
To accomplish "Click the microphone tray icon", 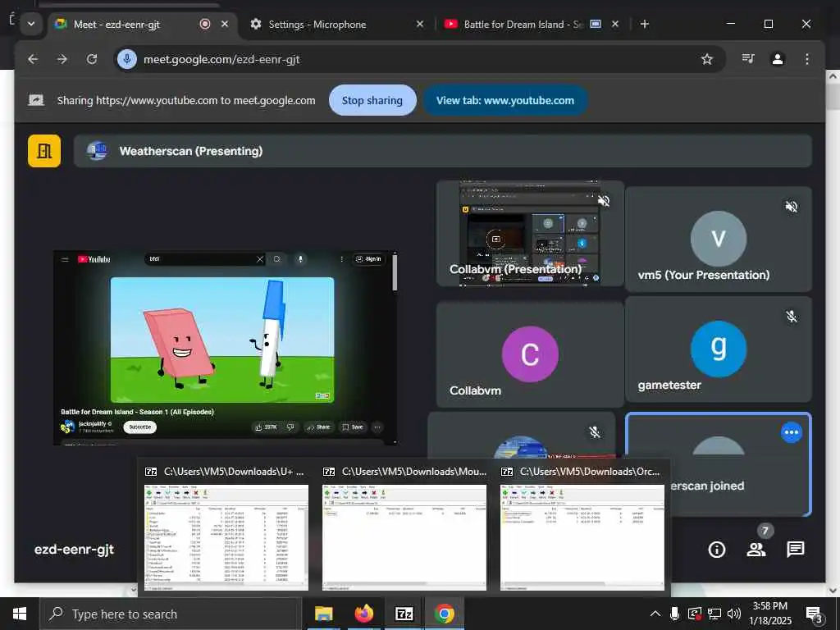I will point(674,614).
